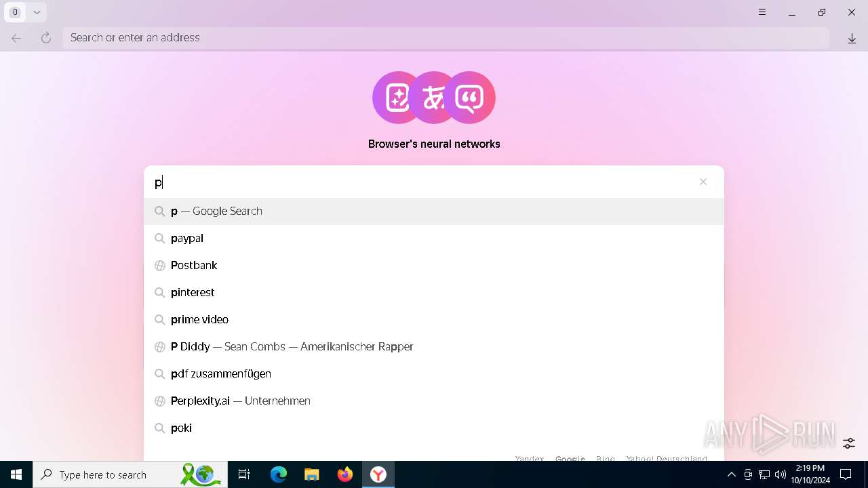Click the magnifier icon beside 'pdf zusammenfügen'
This screenshot has width=868, height=488.
tap(160, 374)
